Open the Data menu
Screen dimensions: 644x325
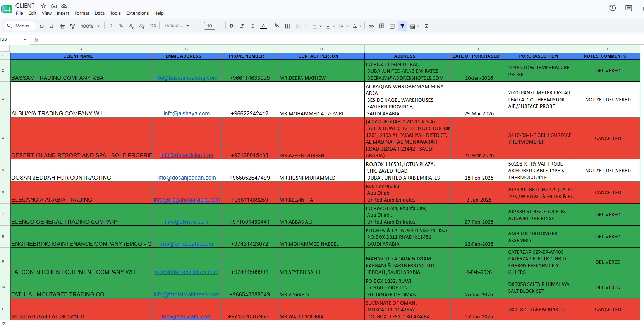pyautogui.click(x=100, y=13)
